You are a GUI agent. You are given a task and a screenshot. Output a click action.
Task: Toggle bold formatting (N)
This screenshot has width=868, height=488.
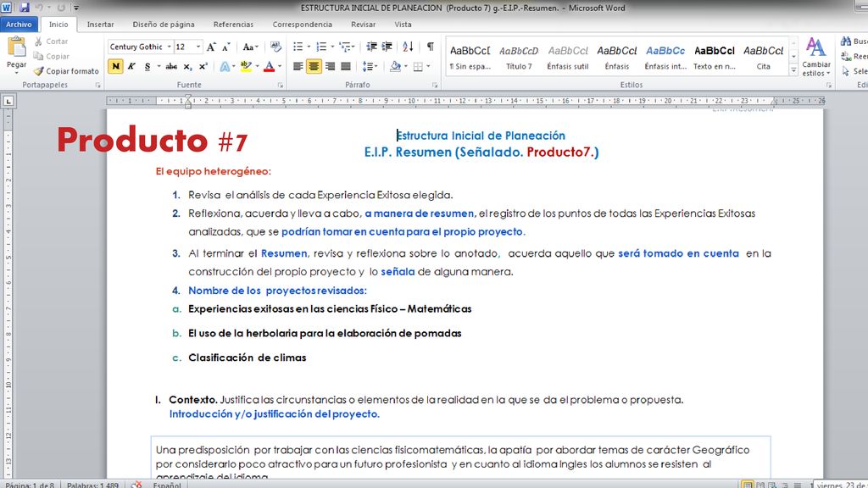pos(115,66)
